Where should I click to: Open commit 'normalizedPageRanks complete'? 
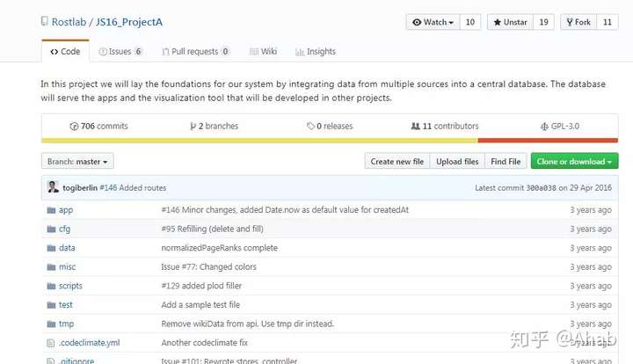coord(220,248)
